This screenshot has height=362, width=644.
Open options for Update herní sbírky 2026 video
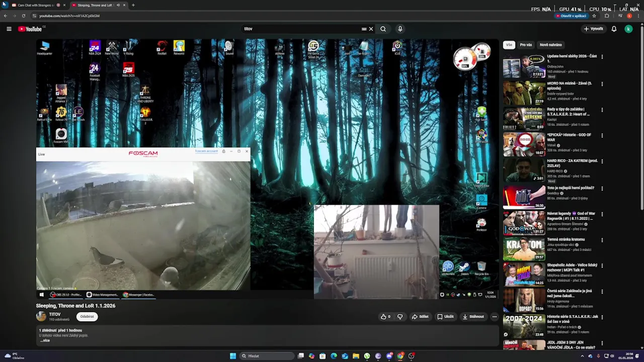[602, 57]
